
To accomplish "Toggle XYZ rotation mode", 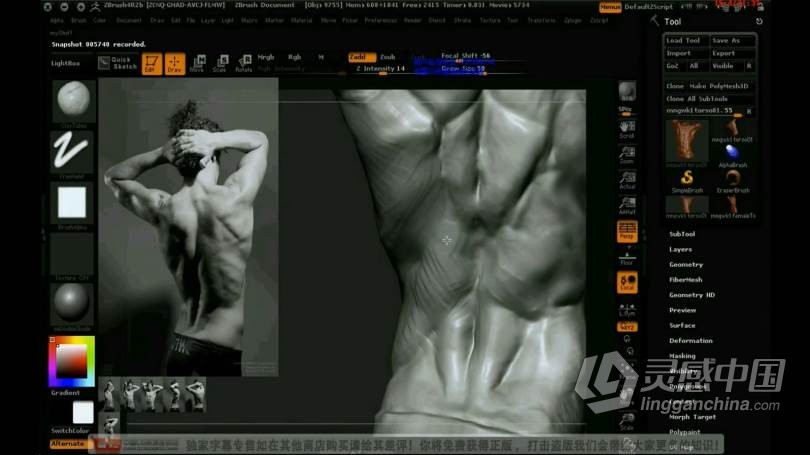I will point(627,327).
